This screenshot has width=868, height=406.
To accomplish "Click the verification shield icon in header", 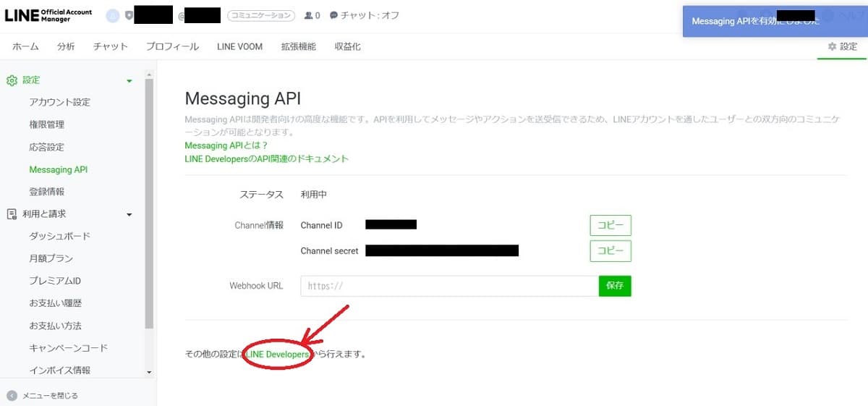I will [x=129, y=15].
